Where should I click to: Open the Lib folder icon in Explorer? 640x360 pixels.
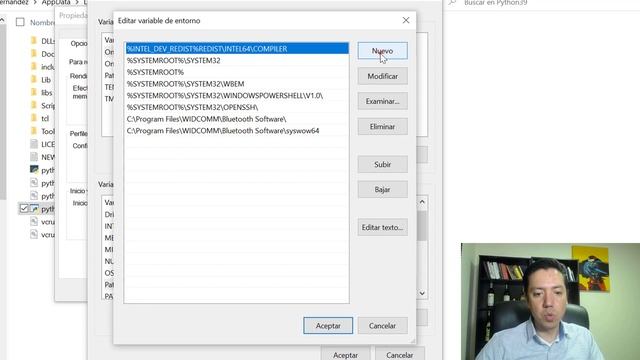(34, 80)
